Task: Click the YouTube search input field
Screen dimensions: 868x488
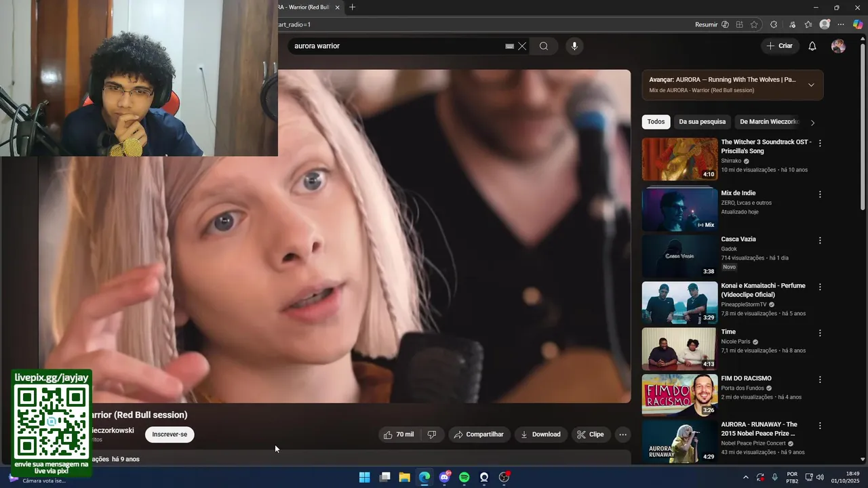Action: [397, 46]
